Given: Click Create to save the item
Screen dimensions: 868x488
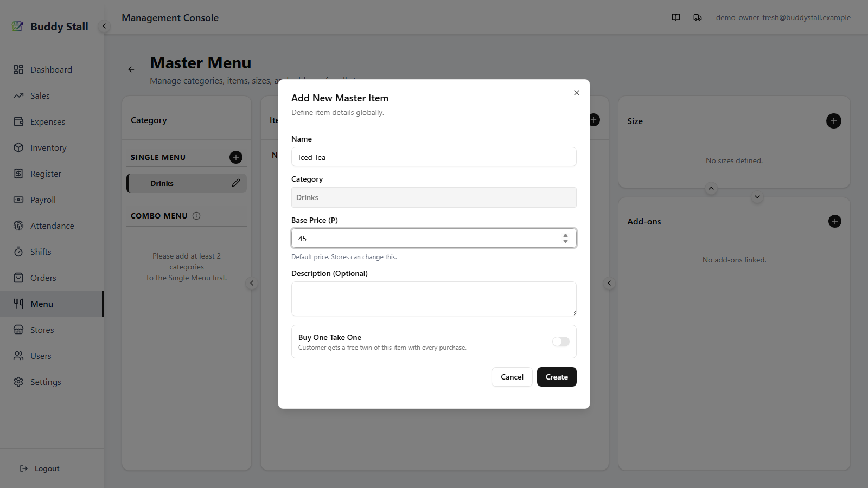Looking at the screenshot, I should click(x=557, y=377).
